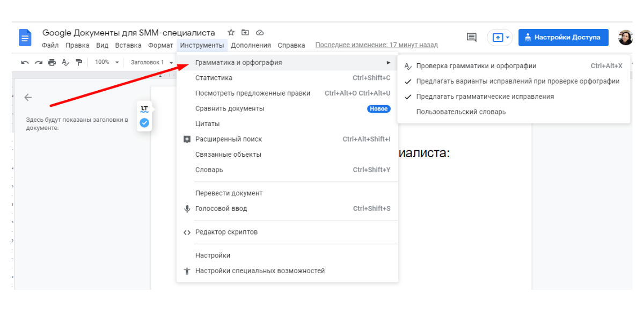Toggle "Предлагать варианты исправлений при проверке орфографии"

coord(517,82)
